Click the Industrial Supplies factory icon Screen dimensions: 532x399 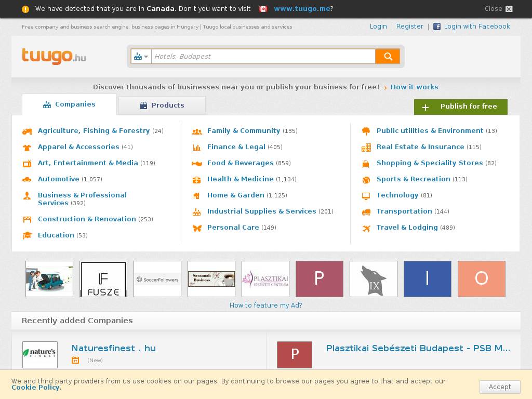tap(197, 212)
